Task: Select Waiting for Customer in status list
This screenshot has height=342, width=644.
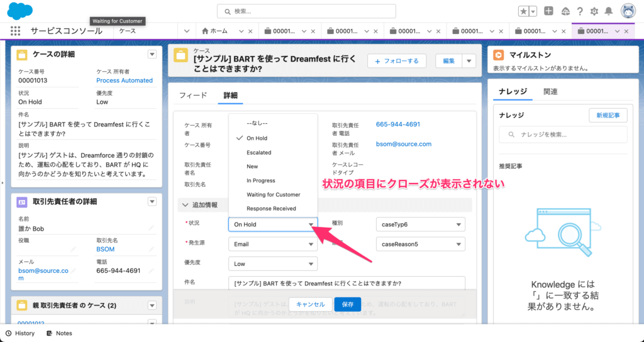Action: (273, 195)
